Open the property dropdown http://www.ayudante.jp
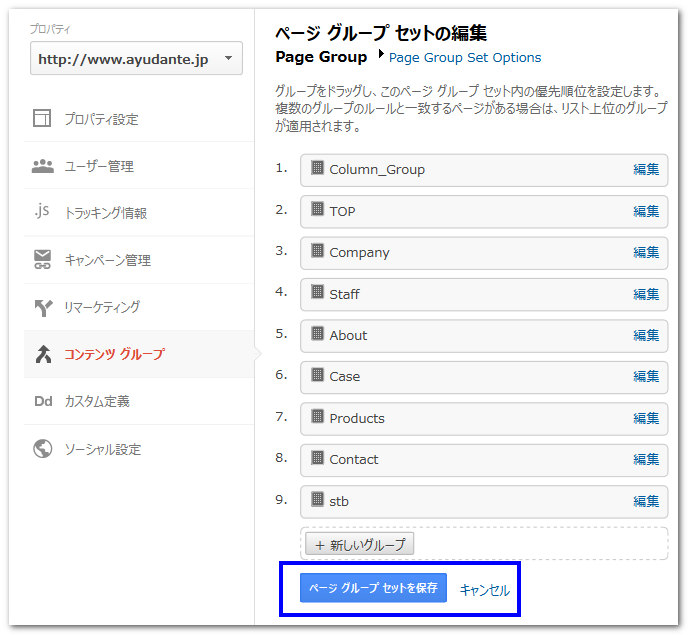Viewport: 688px width, 635px height. (136, 58)
